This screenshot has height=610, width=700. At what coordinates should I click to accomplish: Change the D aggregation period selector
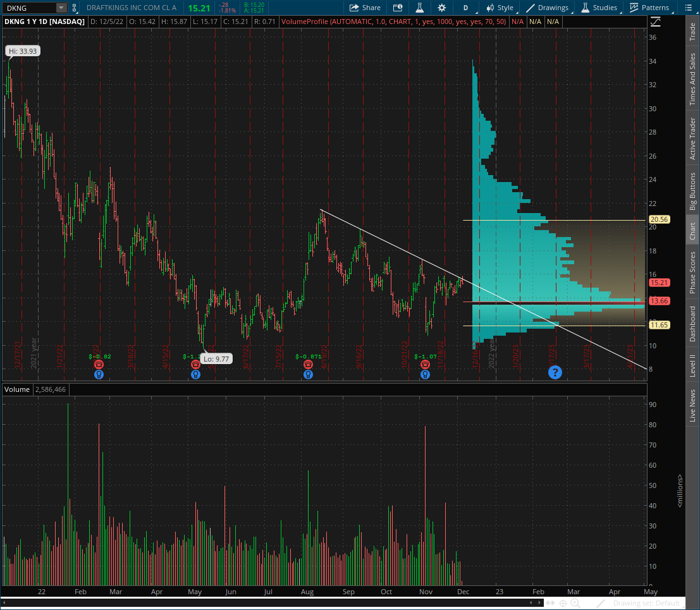[x=465, y=8]
